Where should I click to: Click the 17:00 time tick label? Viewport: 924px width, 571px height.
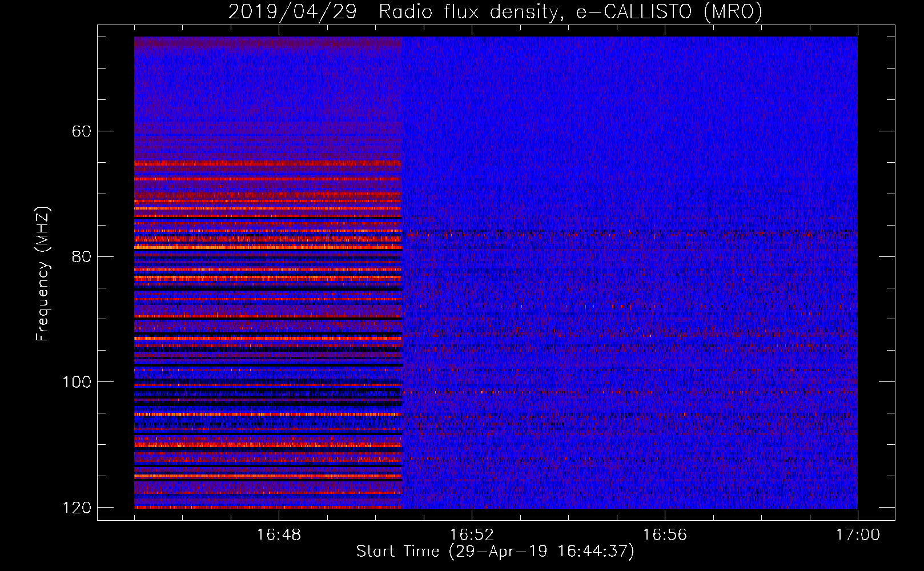click(858, 535)
